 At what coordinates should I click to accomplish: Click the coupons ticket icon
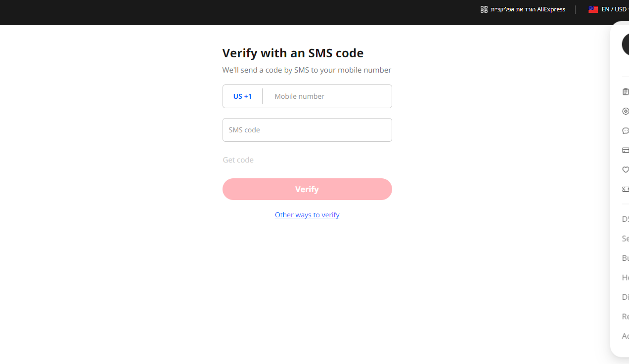[x=626, y=189]
